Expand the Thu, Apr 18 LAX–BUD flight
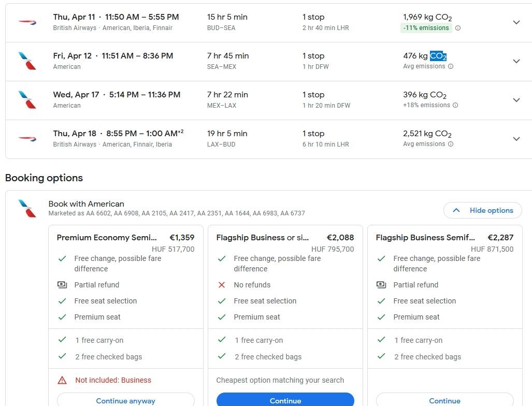The image size is (532, 406). click(x=516, y=139)
